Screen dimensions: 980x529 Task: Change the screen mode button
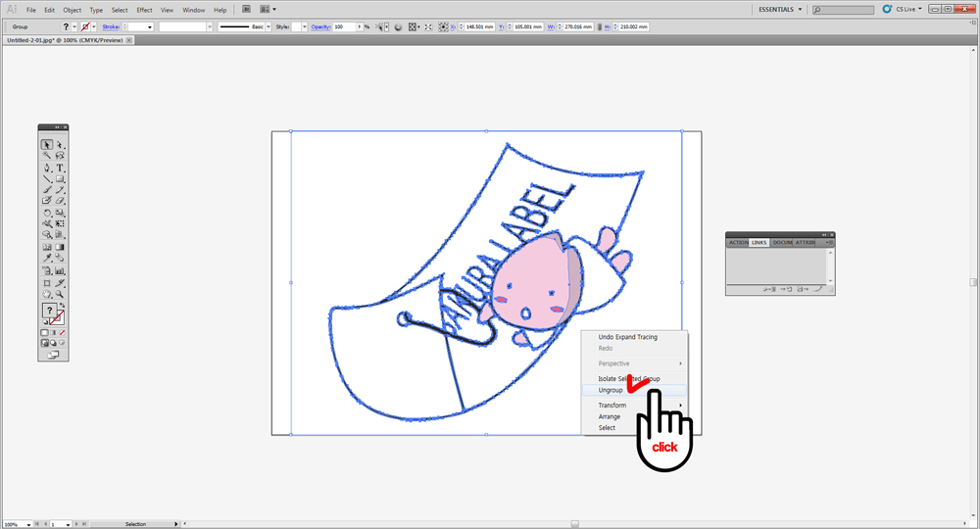tap(53, 354)
